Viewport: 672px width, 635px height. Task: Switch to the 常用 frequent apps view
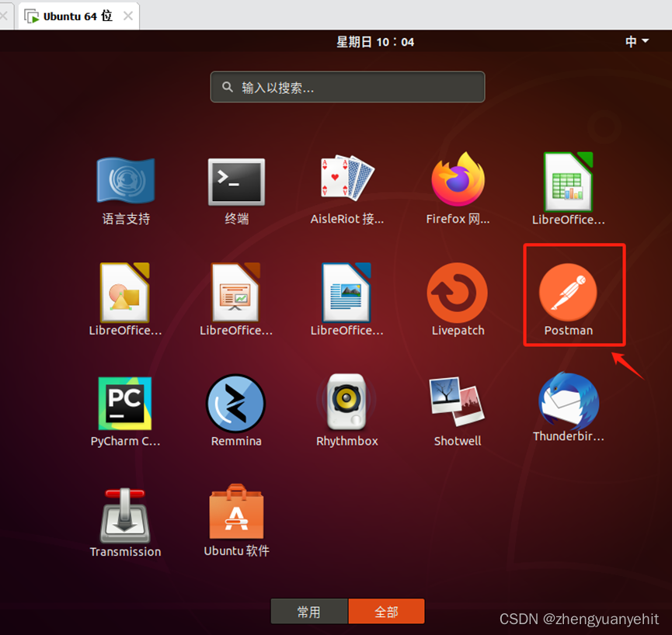309,612
